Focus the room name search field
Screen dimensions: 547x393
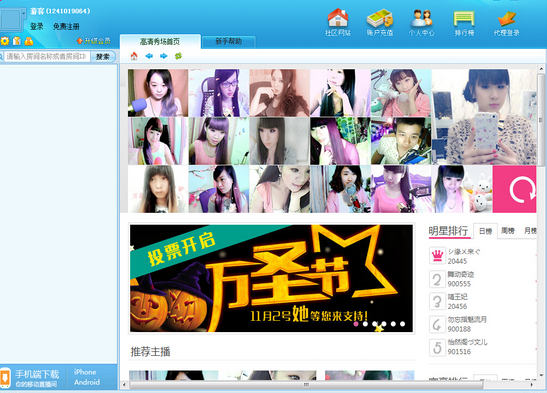point(47,56)
